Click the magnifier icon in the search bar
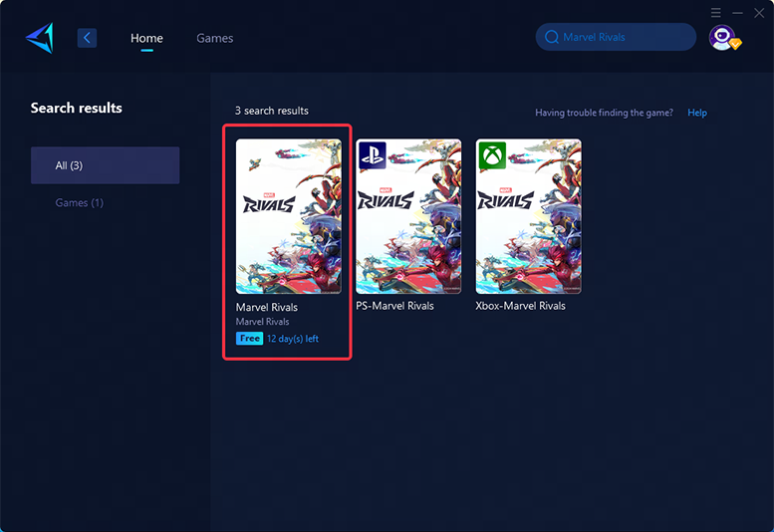 pos(551,38)
